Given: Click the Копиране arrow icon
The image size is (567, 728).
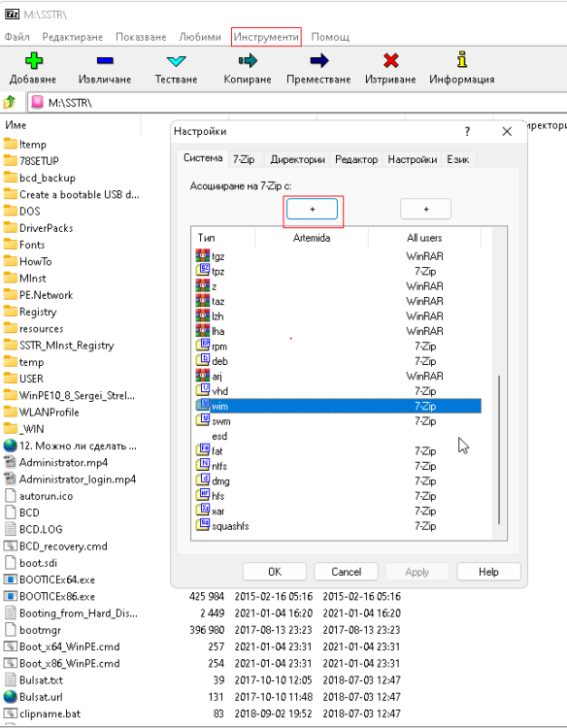Looking at the screenshot, I should (248, 60).
